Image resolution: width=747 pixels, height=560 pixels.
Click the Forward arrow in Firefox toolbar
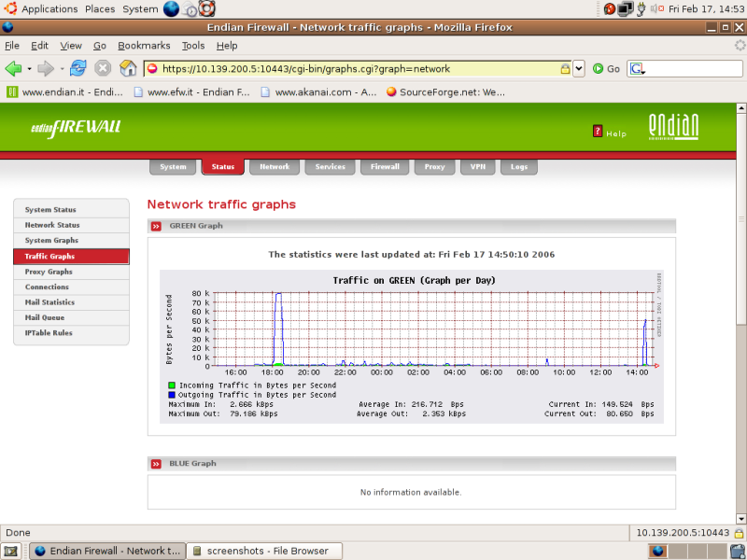pyautogui.click(x=45, y=68)
